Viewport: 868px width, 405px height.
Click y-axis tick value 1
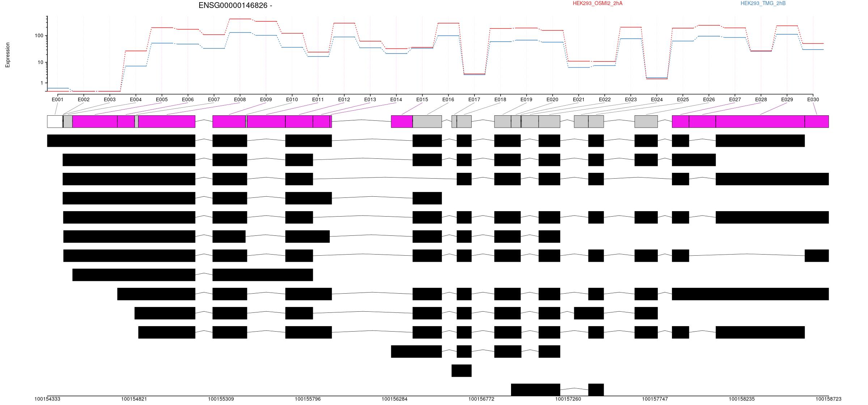[x=42, y=83]
